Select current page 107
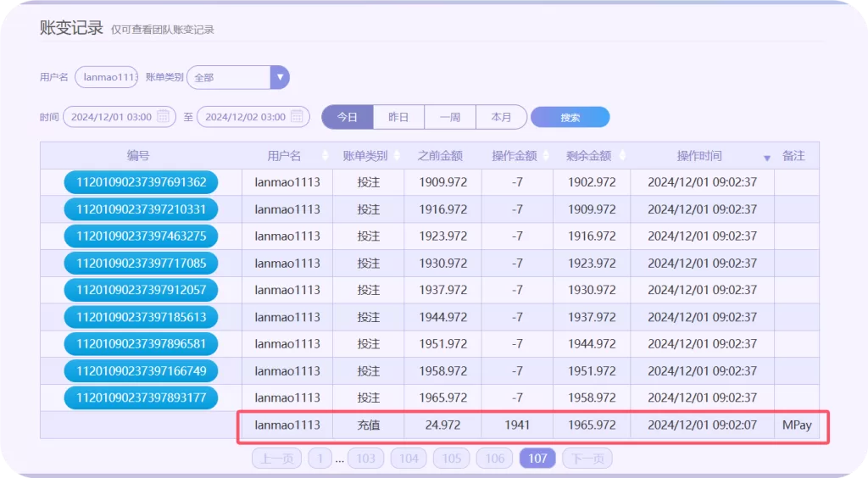Image resolution: width=868 pixels, height=478 pixels. pos(537,459)
